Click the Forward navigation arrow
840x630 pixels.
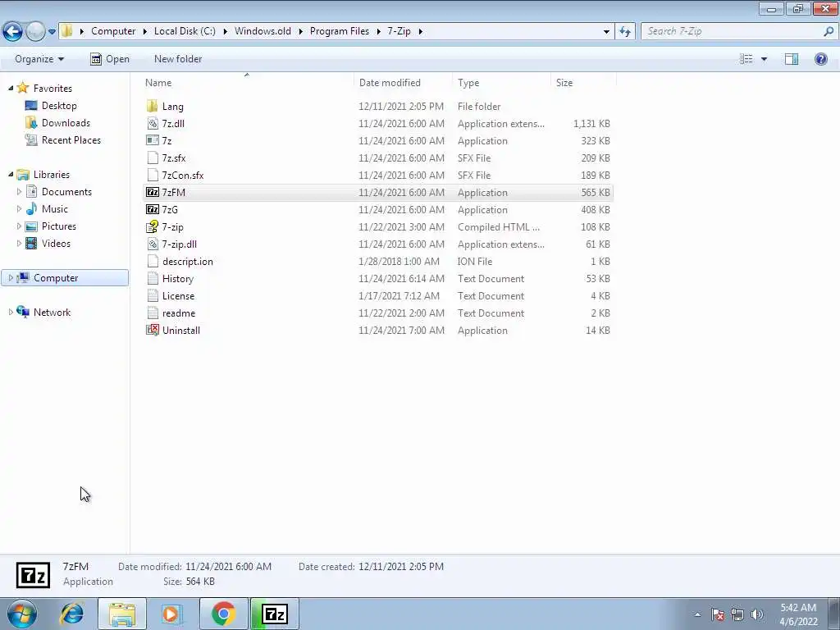click(34, 31)
